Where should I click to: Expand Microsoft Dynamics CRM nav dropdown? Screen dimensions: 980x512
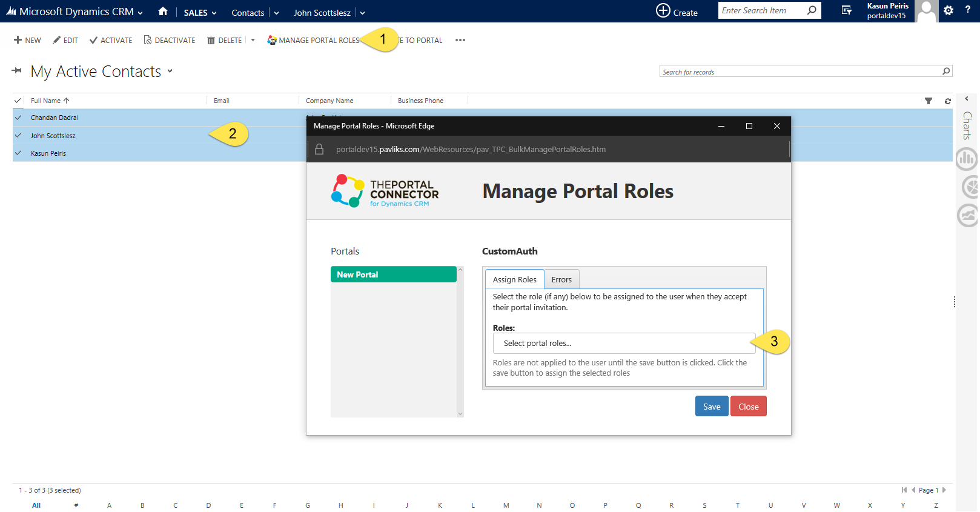141,13
